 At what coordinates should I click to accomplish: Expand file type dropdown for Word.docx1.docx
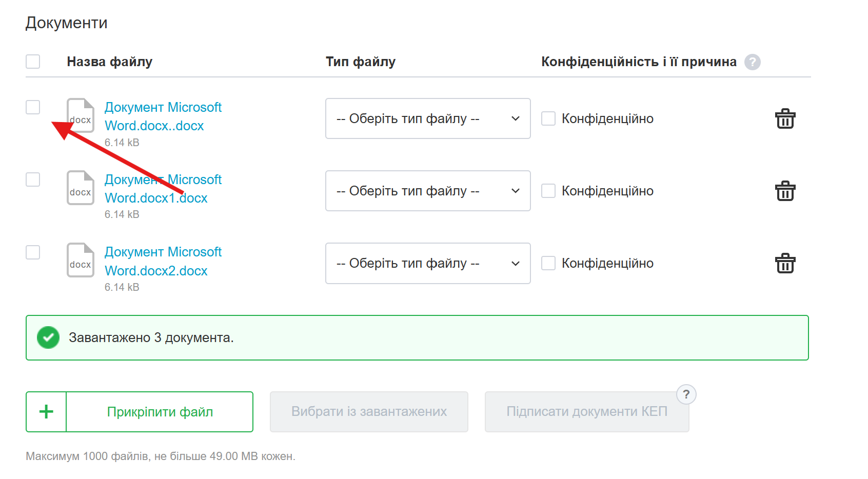[427, 191]
